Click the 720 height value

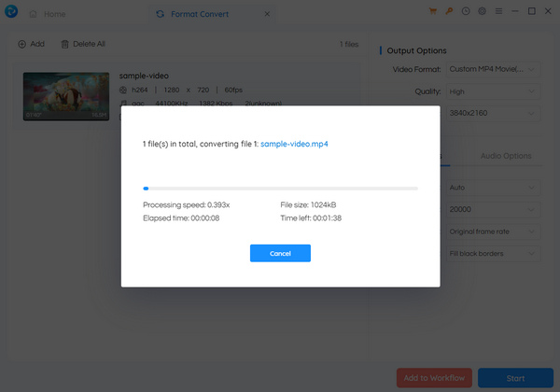(203, 90)
